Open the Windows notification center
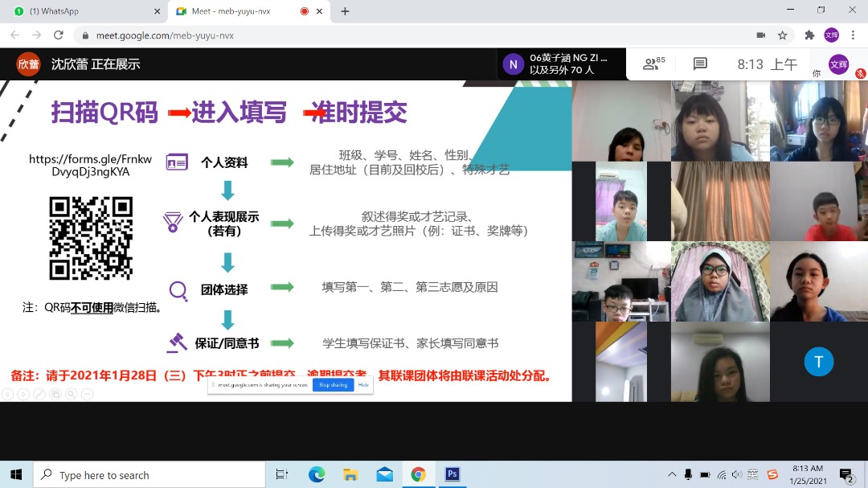The width and height of the screenshot is (868, 488). (846, 475)
